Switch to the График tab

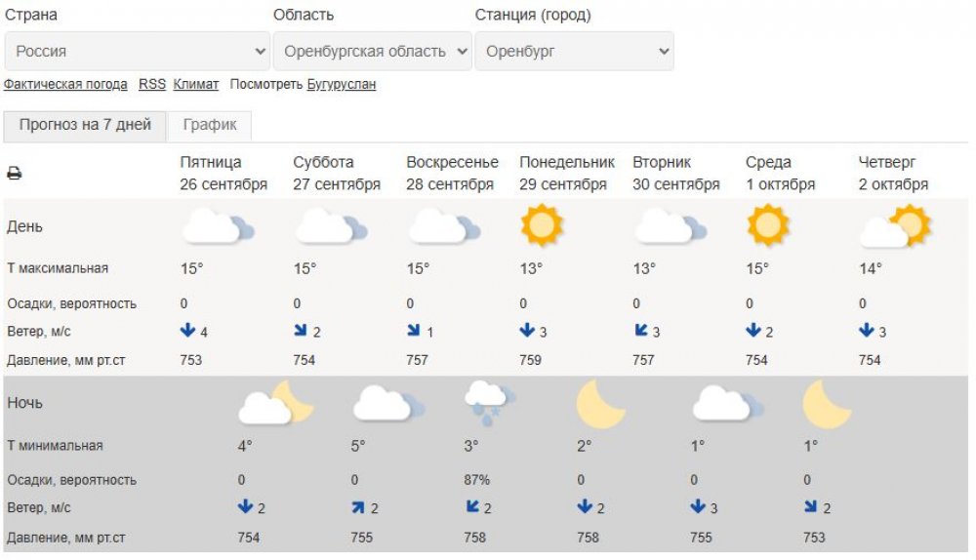tap(210, 125)
